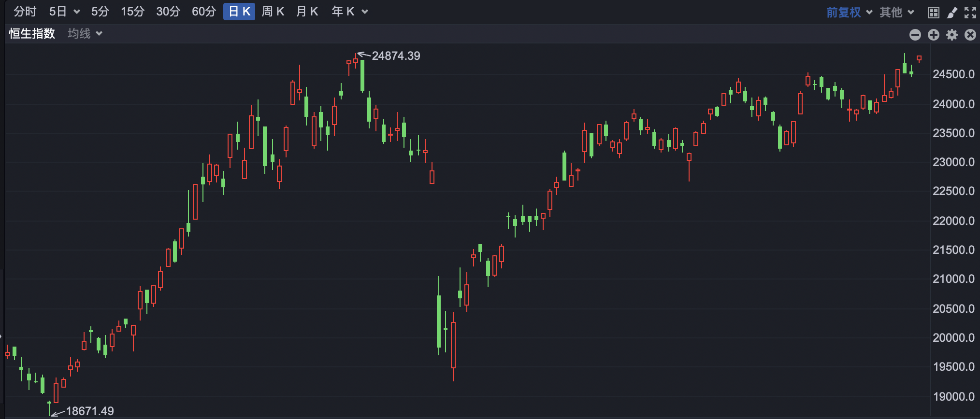Click the 22000.0 price axis label

click(x=953, y=221)
